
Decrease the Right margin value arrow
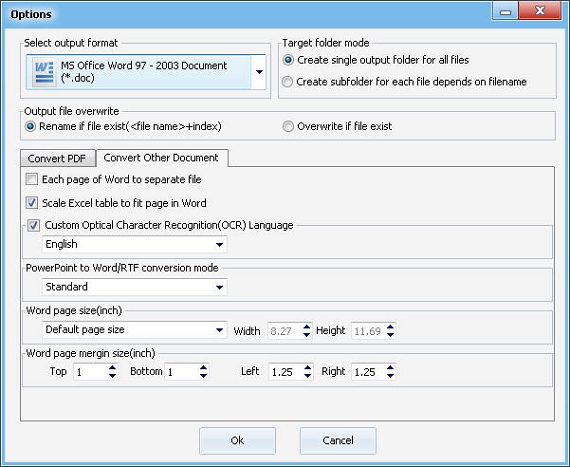click(x=390, y=375)
